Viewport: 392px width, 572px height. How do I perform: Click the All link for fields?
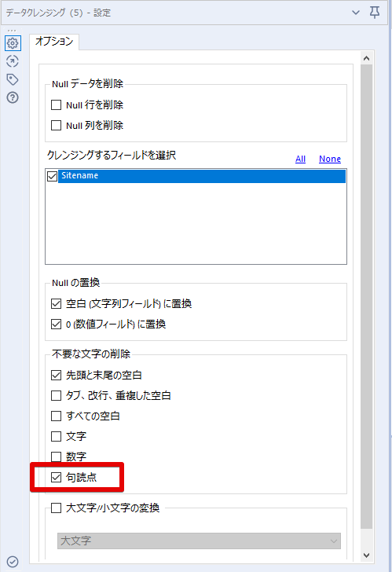(x=300, y=159)
